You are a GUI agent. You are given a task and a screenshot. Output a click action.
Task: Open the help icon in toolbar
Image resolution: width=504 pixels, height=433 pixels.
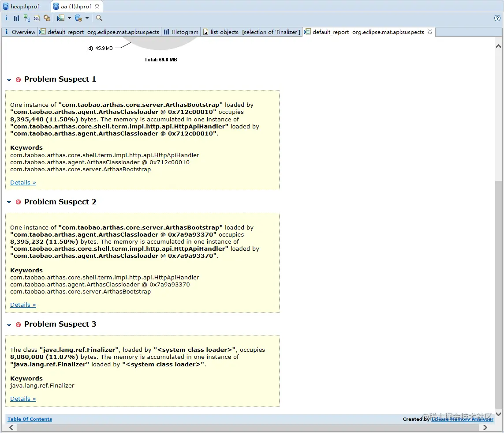pos(497,18)
